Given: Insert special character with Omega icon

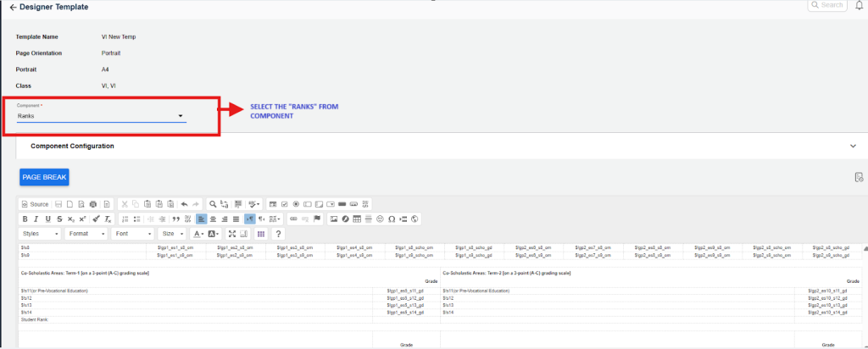Looking at the screenshot, I should 392,219.
